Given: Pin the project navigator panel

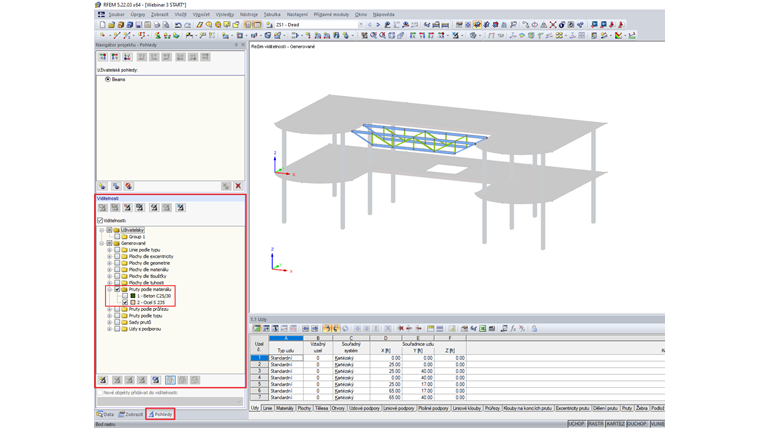Looking at the screenshot, I should point(236,45).
